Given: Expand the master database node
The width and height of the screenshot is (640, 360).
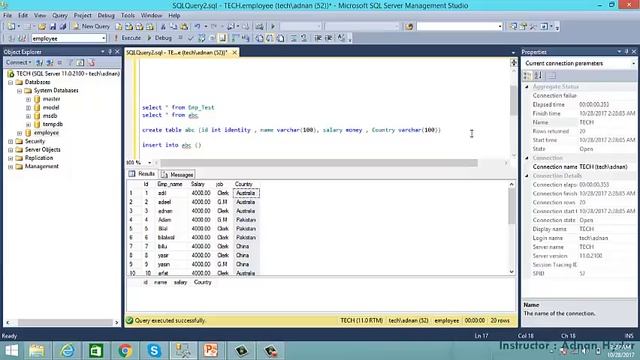Looking at the screenshot, I should tap(28, 99).
